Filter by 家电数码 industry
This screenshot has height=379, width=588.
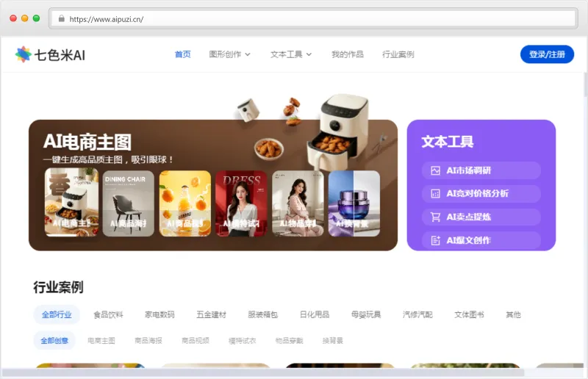coord(159,314)
